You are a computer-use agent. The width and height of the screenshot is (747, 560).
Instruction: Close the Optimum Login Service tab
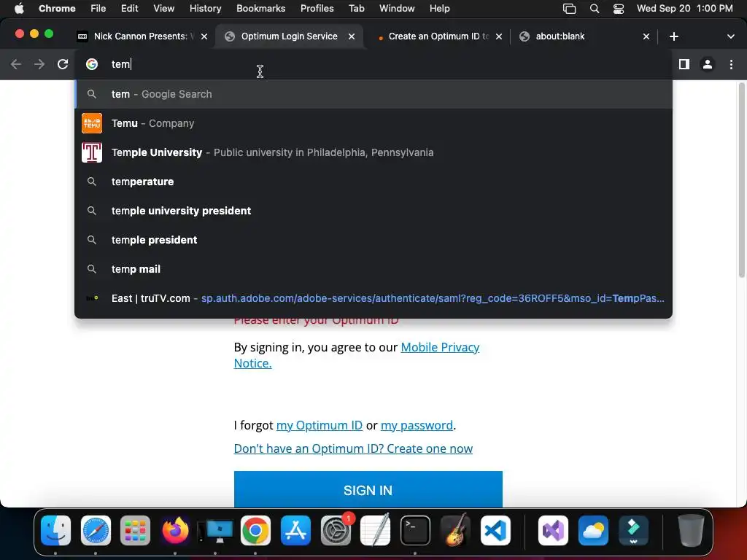pos(352,36)
